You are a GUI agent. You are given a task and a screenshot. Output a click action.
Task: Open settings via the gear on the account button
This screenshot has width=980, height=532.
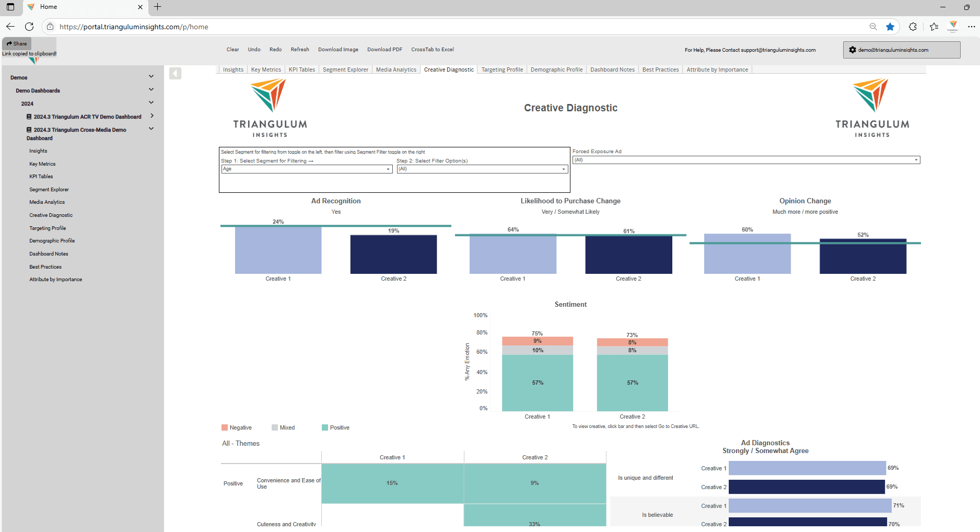click(852, 50)
